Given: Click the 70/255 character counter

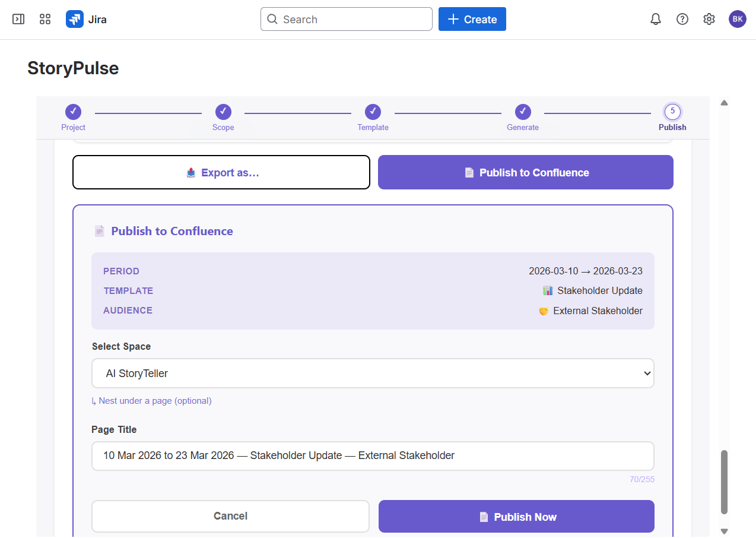Looking at the screenshot, I should [642, 479].
